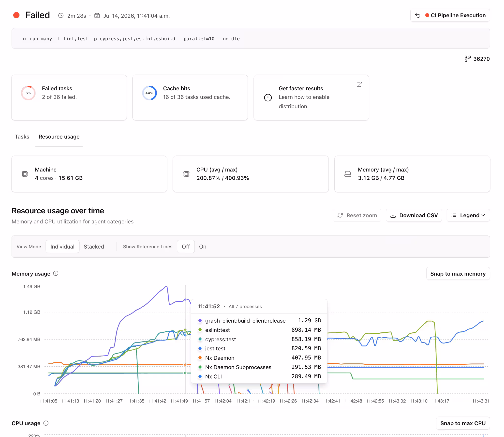504x437 pixels.
Task: Click the exclamation info icon for distribution
Action: [268, 98]
